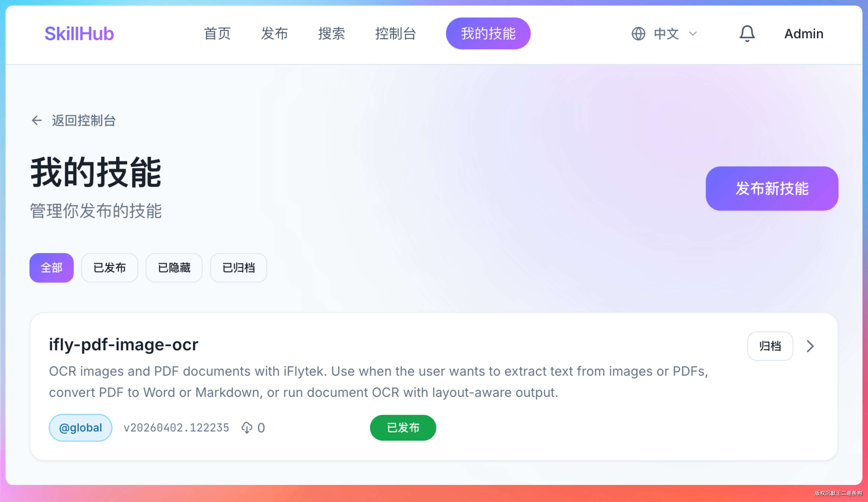Select the 全部 filter
This screenshot has width=868, height=502.
pos(52,268)
